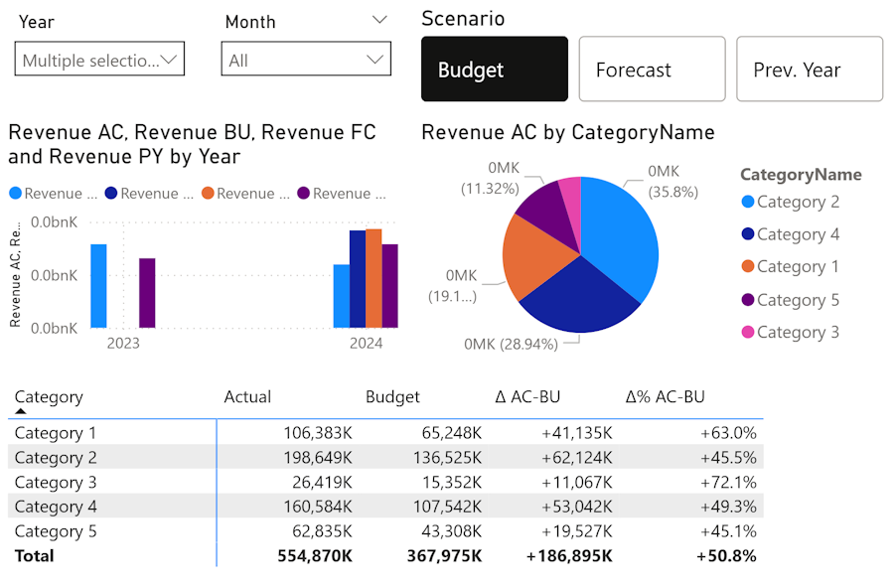Viewport: 894px width, 588px height.
Task: Click the Category 5 legend marker
Action: [748, 300]
